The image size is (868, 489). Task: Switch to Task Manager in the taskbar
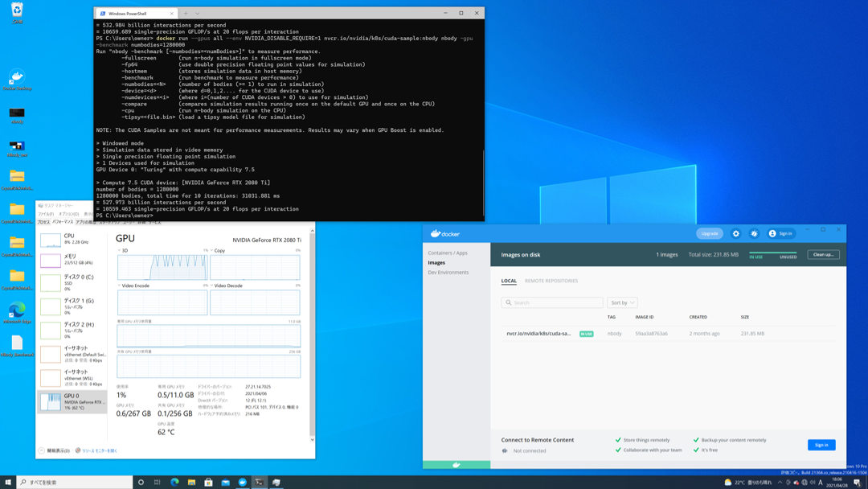click(276, 482)
